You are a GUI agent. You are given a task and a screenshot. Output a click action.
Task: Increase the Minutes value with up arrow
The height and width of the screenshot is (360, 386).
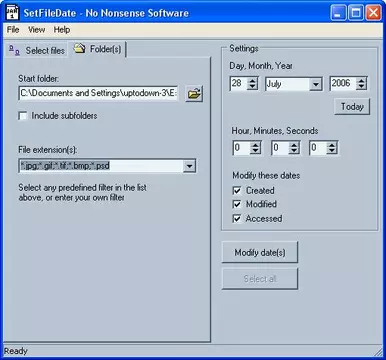pos(294,145)
